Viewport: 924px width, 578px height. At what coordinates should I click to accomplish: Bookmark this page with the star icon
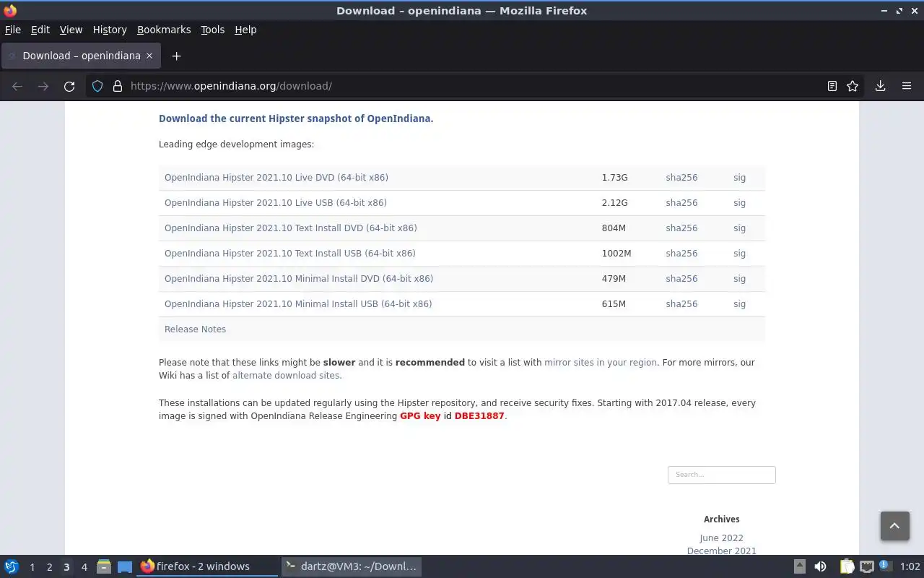(x=853, y=86)
